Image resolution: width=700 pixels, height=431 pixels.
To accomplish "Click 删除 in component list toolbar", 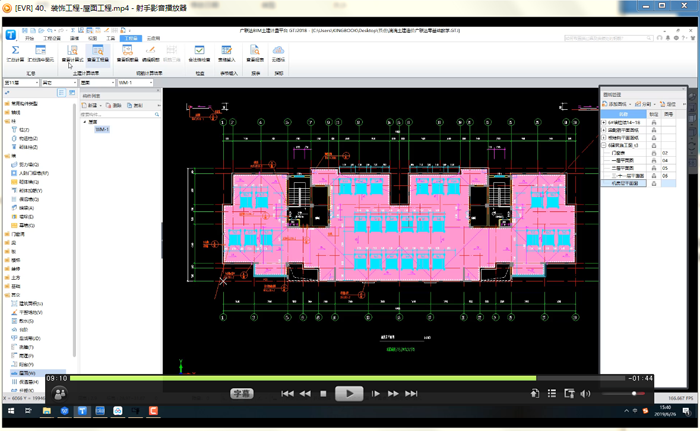I will [x=114, y=105].
